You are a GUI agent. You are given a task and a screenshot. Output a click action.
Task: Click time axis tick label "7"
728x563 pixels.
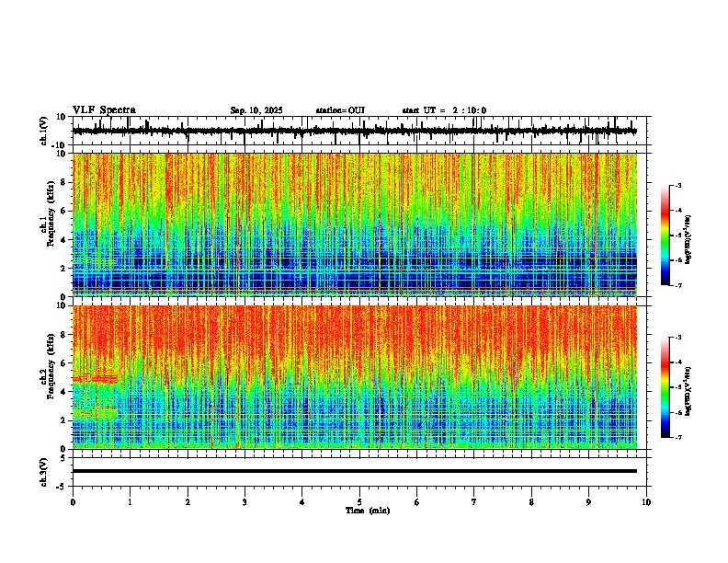(474, 502)
